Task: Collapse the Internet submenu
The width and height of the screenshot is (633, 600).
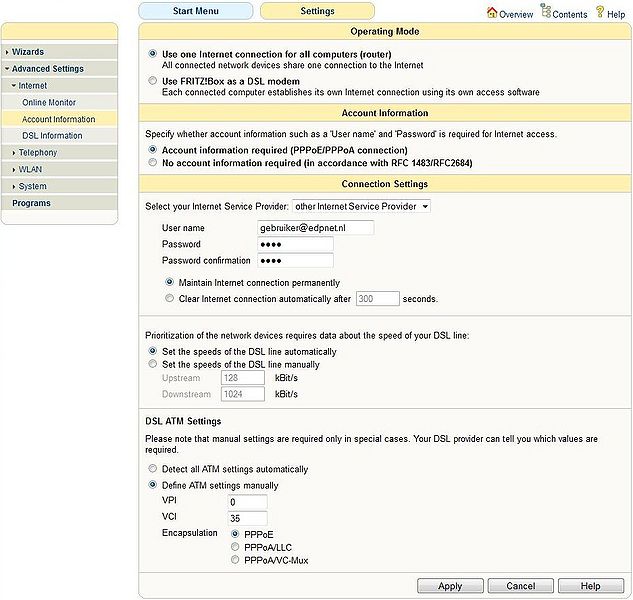Action: click(x=59, y=86)
